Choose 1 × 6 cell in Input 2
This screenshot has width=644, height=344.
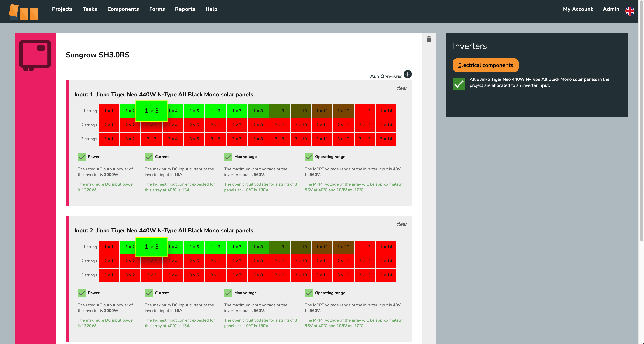click(x=215, y=247)
